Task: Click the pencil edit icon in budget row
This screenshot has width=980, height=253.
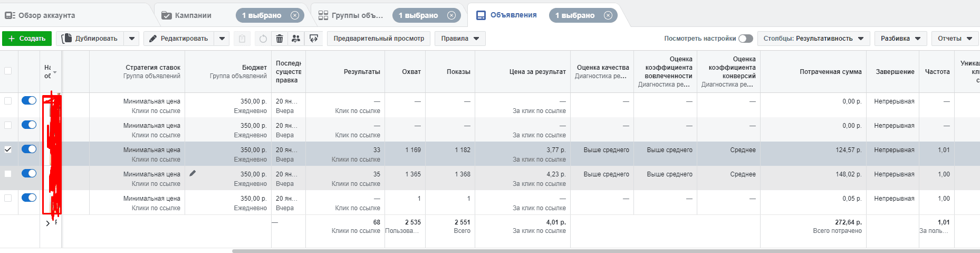Action: 193,173
